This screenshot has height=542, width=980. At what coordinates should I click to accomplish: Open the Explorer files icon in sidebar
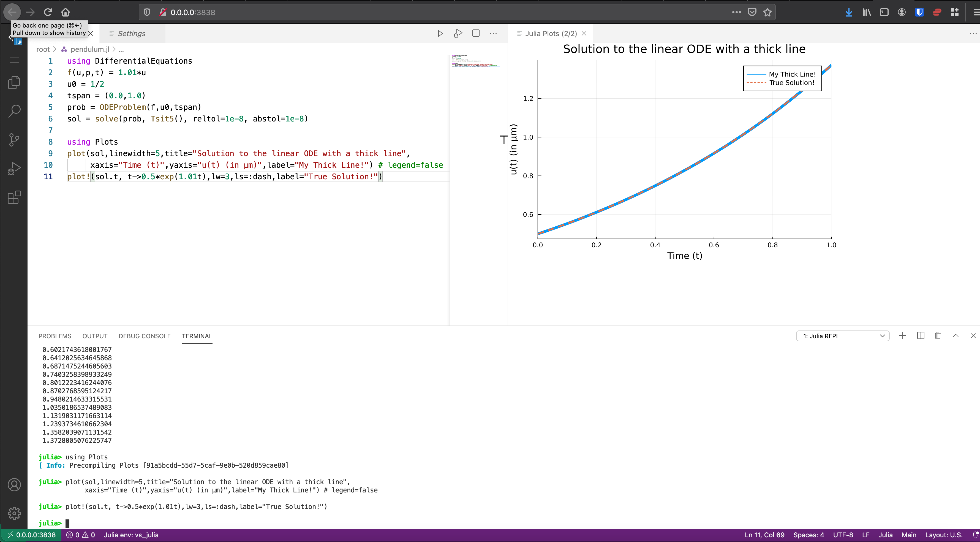(x=14, y=83)
